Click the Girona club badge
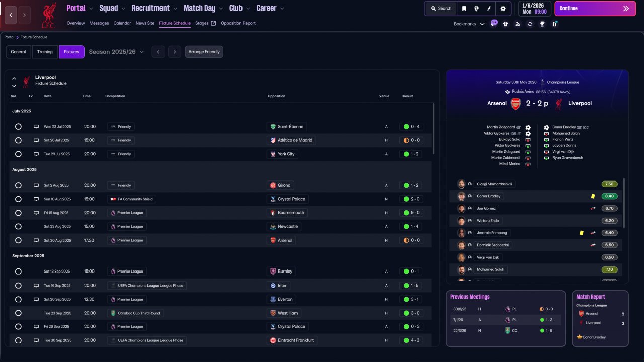Screen dimensions: 644x362 [x=273, y=185]
